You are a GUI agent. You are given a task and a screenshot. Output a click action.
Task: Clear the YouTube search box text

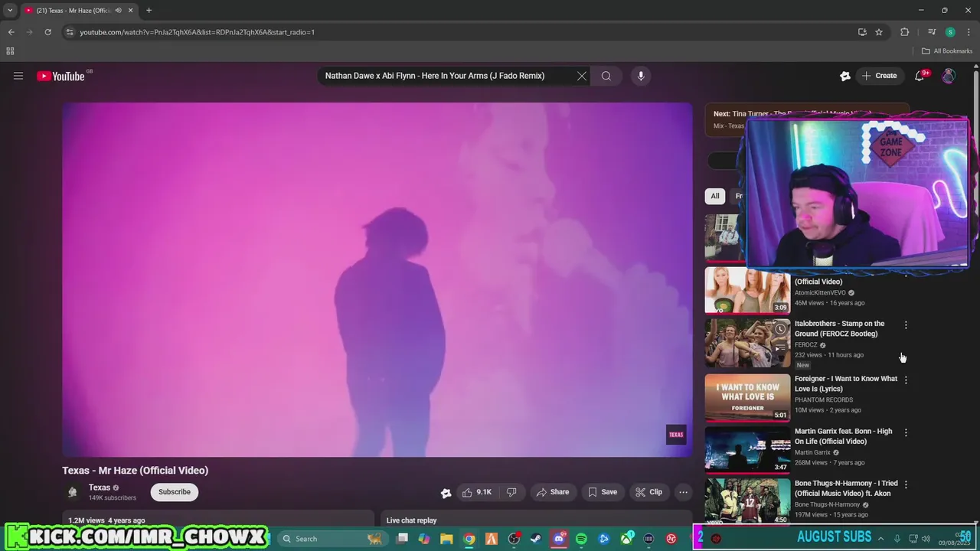coord(582,76)
